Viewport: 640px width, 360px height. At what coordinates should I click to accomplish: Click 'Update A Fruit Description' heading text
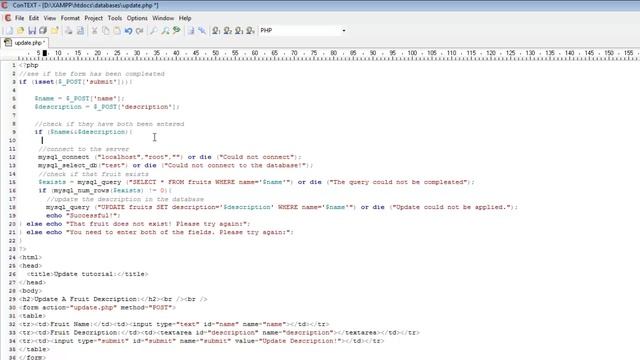(x=86, y=299)
